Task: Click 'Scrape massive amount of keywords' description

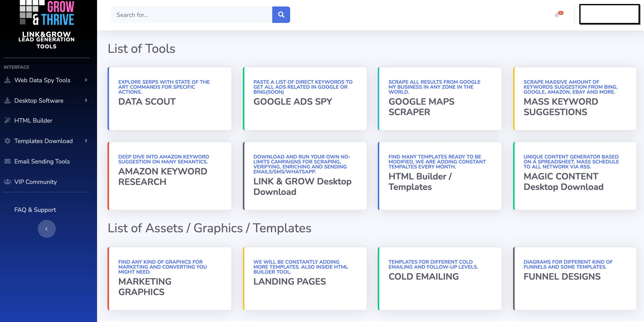Action: coord(571,87)
